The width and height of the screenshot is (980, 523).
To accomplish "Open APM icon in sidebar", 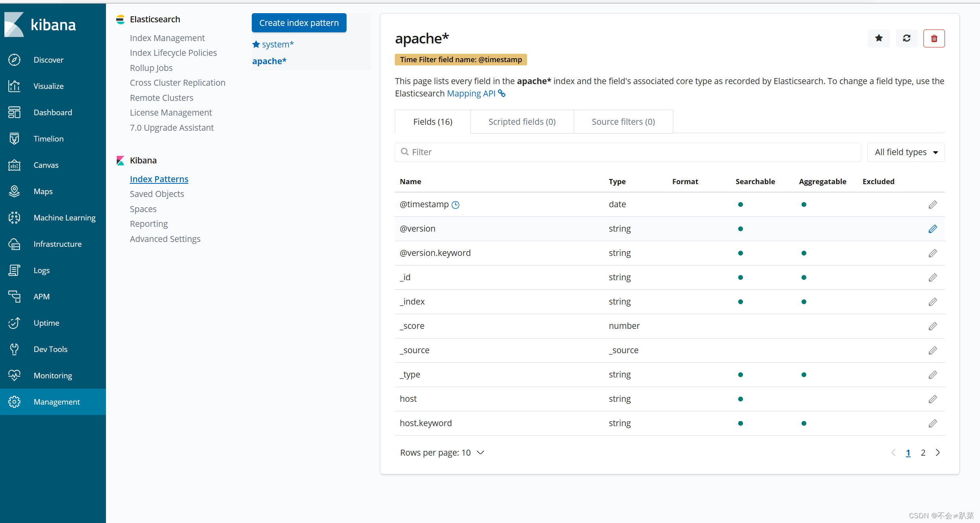I will click(x=14, y=297).
